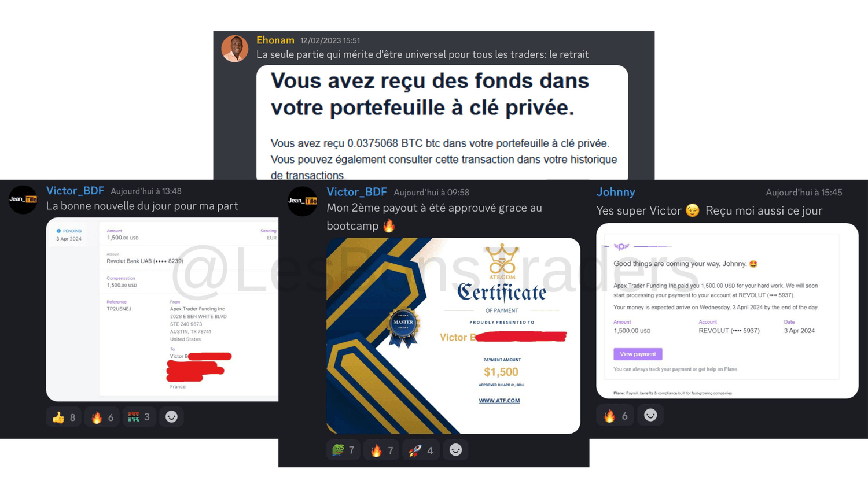Add a reaction under Johnny's message
Image resolution: width=868 pixels, height=488 pixels.
click(x=650, y=415)
